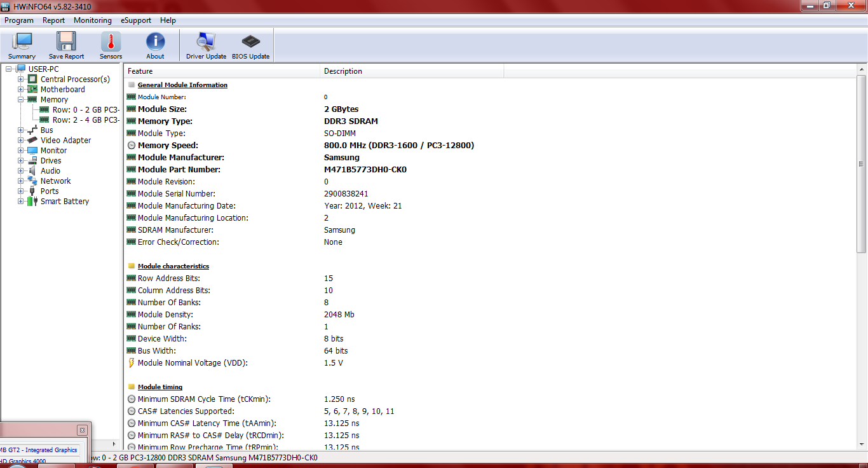Image resolution: width=868 pixels, height=468 pixels.
Task: Click the Description column header
Action: coord(412,71)
